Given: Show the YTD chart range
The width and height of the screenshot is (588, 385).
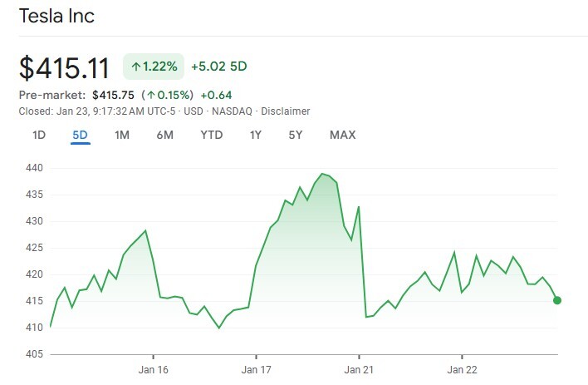Looking at the screenshot, I should (x=212, y=135).
